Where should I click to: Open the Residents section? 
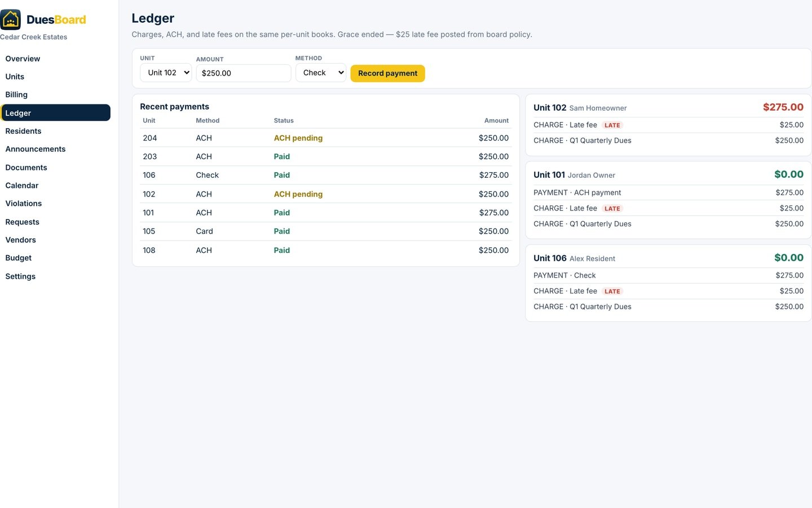[x=55, y=131]
